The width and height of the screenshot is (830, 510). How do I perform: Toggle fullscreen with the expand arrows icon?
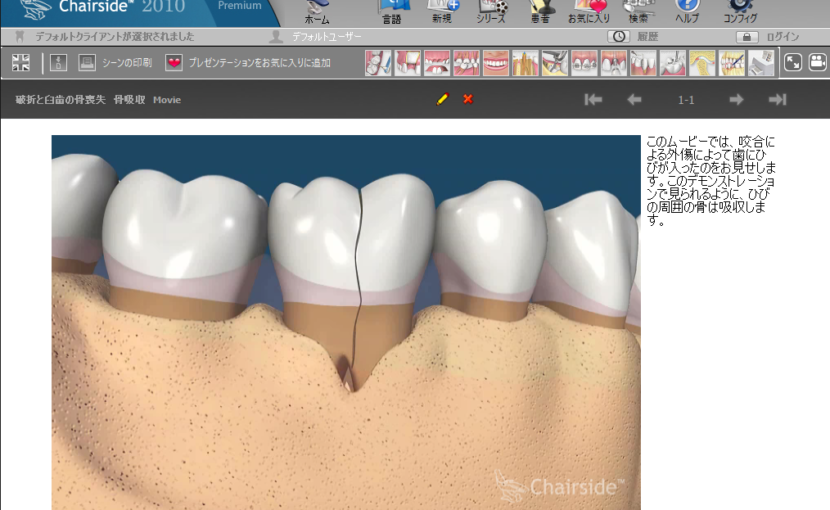point(792,63)
